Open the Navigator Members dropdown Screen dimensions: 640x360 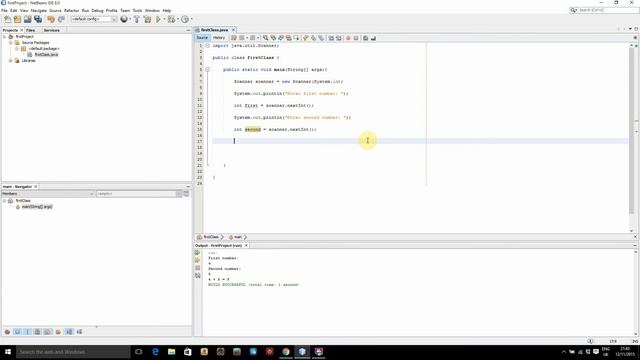pyautogui.click(x=48, y=193)
